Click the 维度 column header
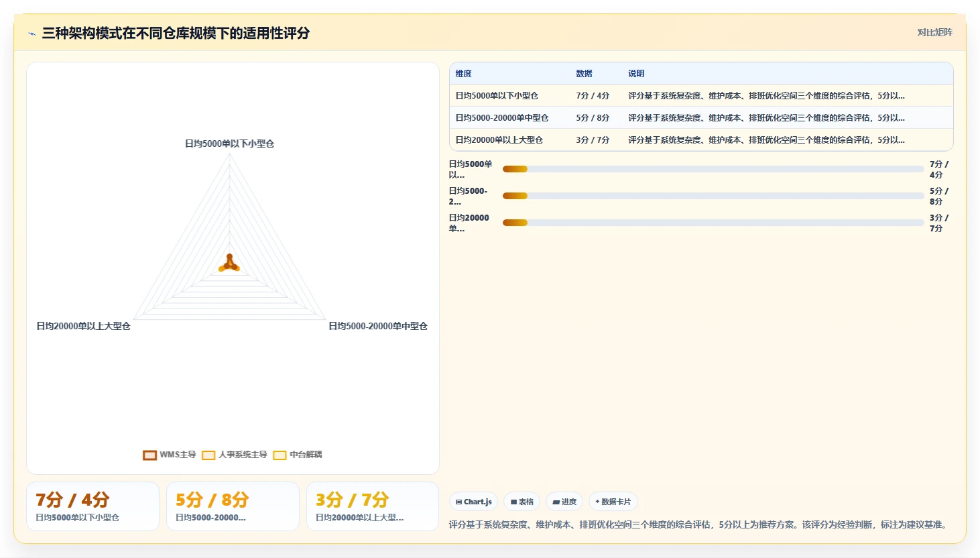Screen dimensions: 980x558 tap(463, 74)
